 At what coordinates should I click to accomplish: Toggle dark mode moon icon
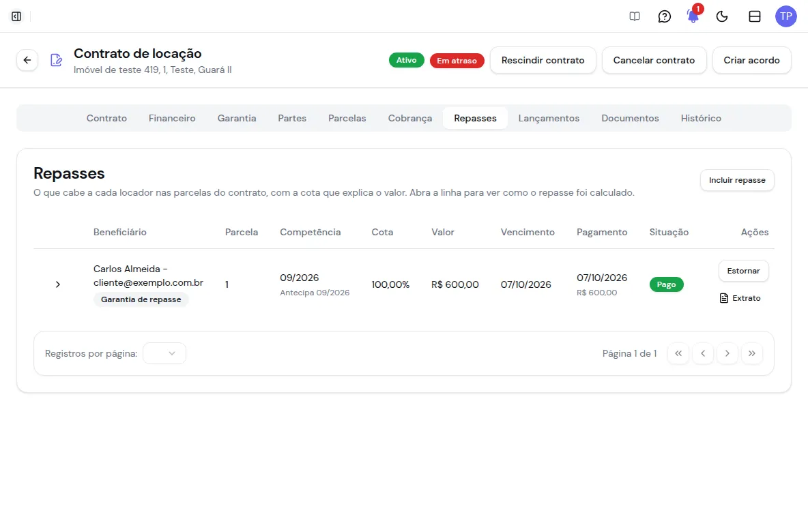coord(722,16)
